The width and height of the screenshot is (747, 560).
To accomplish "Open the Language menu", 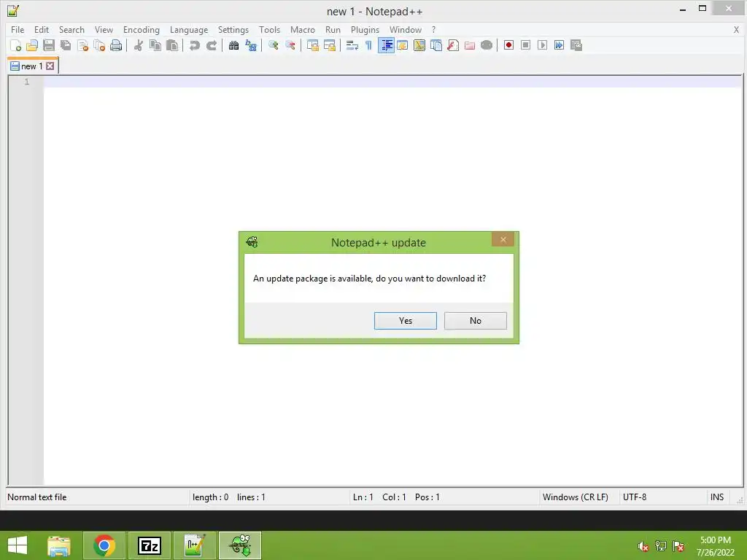I will tap(189, 29).
